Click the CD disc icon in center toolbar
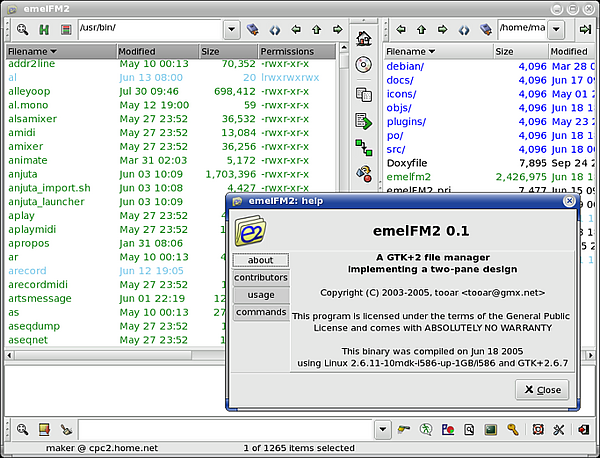The width and height of the screenshot is (600, 458). 364,65
